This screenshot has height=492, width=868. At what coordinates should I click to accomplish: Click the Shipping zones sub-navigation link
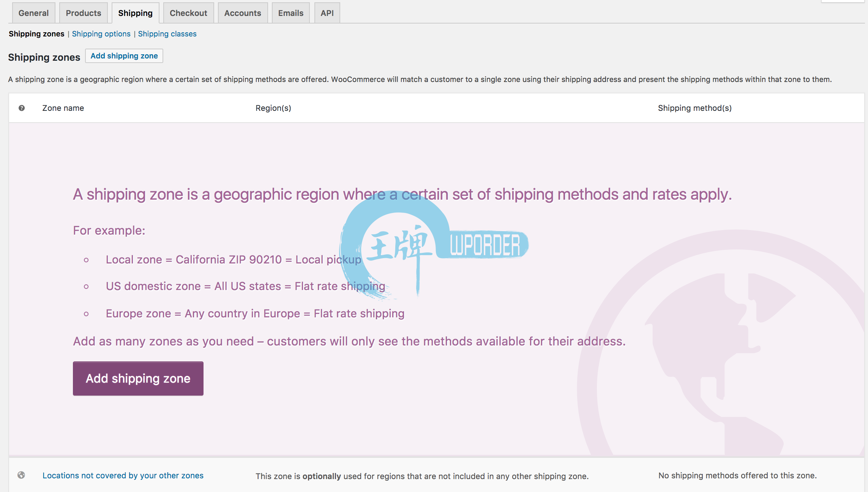[36, 34]
